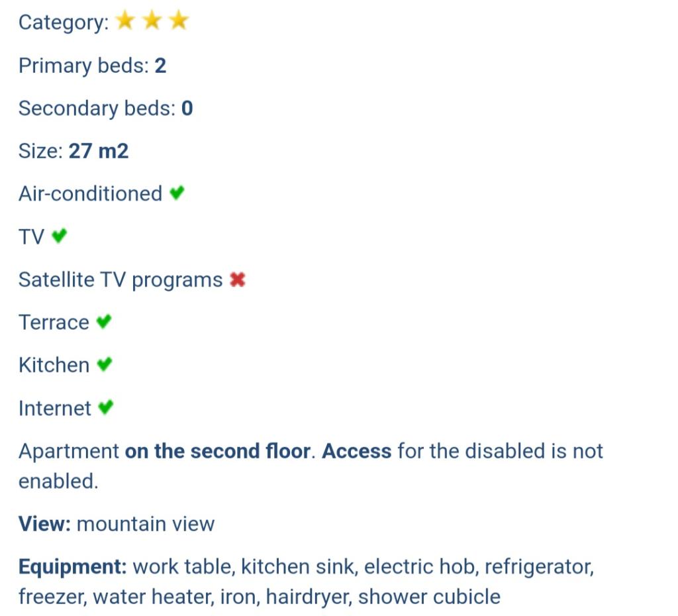Viewport: 678px width, 616px height.
Task: Click the 'Satellite TV programs' label
Action: (x=121, y=280)
